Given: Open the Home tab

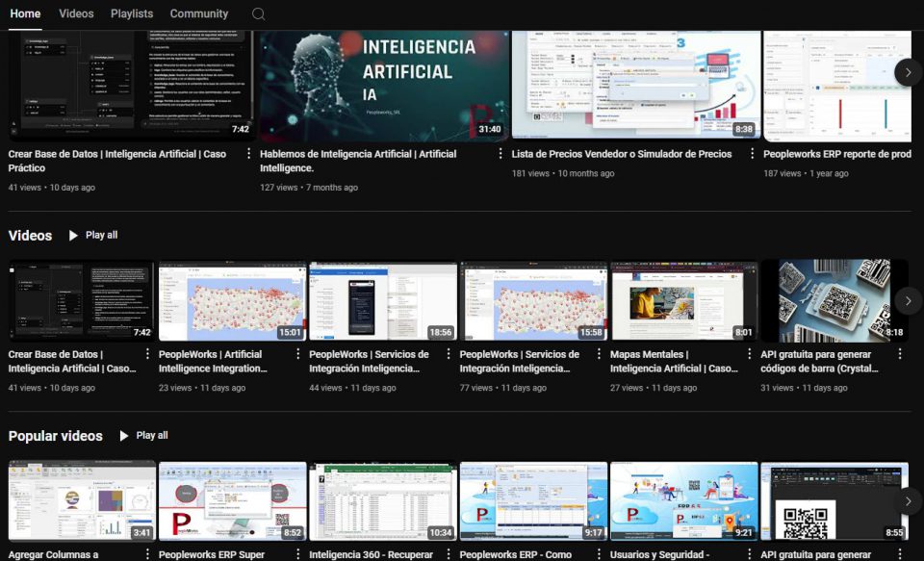Looking at the screenshot, I should [x=25, y=13].
